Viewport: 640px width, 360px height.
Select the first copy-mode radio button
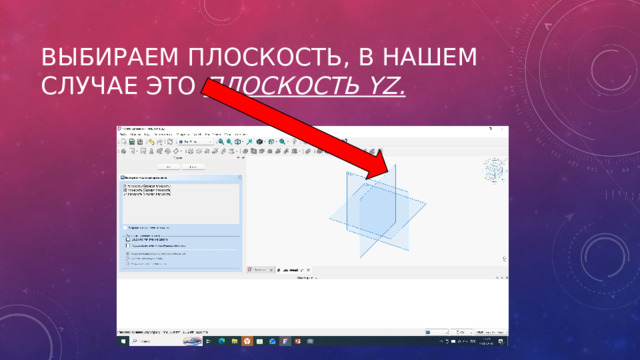click(128, 254)
